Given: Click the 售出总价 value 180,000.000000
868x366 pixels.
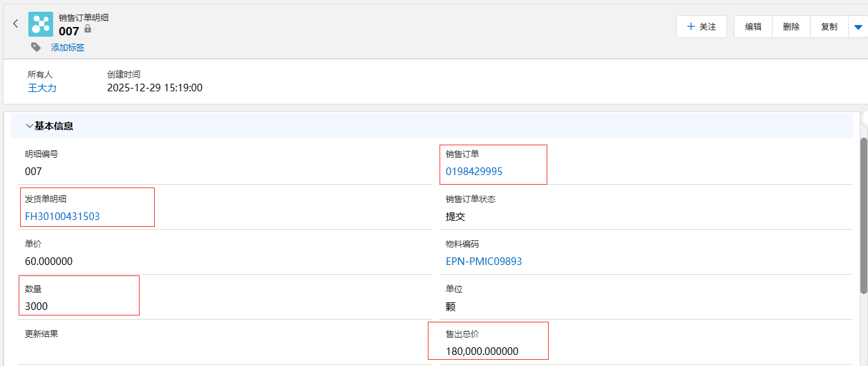Looking at the screenshot, I should 482,351.
